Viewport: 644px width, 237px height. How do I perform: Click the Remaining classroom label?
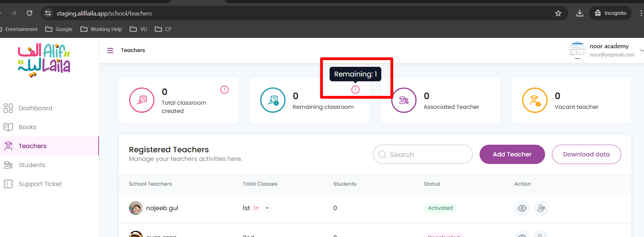point(323,107)
